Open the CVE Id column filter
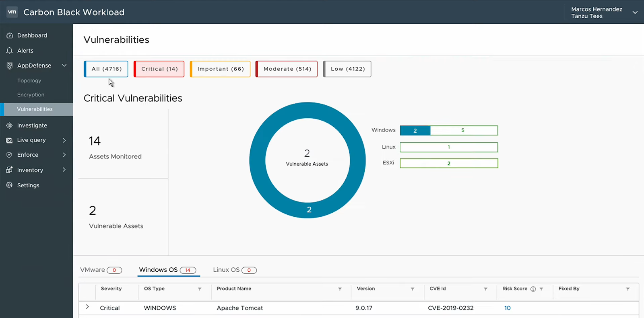644x318 pixels. [485, 289]
